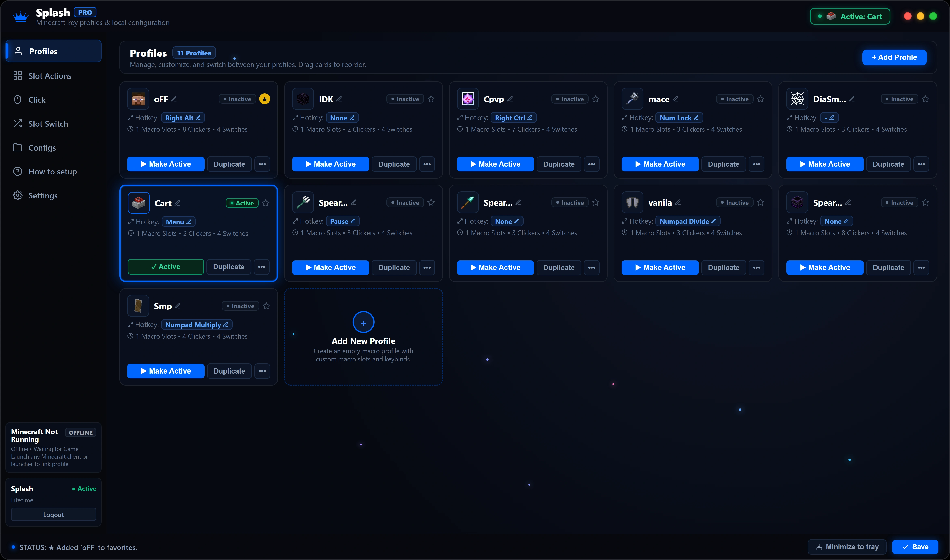Click the Save button at bottom
This screenshot has width=950, height=560.
coord(915,547)
